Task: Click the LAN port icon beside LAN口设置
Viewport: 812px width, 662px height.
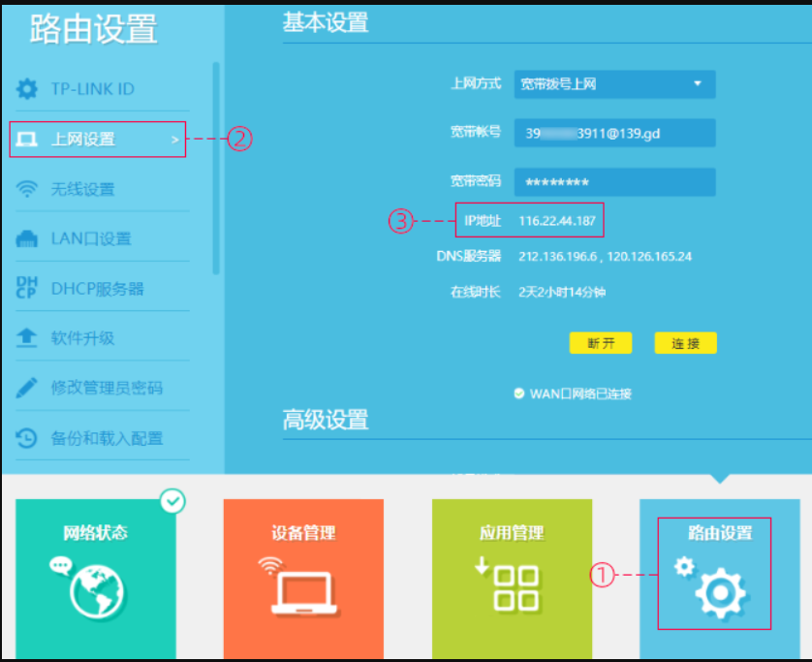Action: pos(26,238)
